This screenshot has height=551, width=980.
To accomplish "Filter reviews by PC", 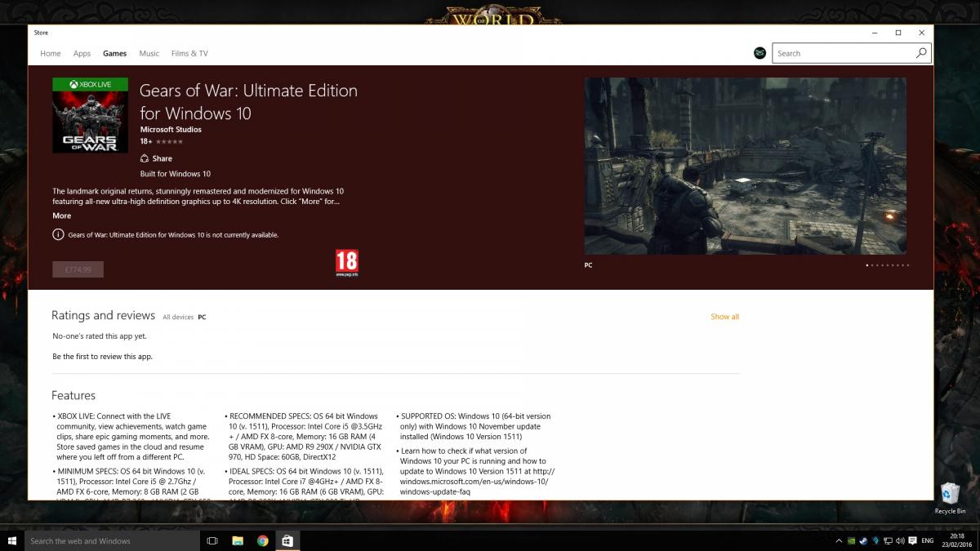I will point(202,317).
